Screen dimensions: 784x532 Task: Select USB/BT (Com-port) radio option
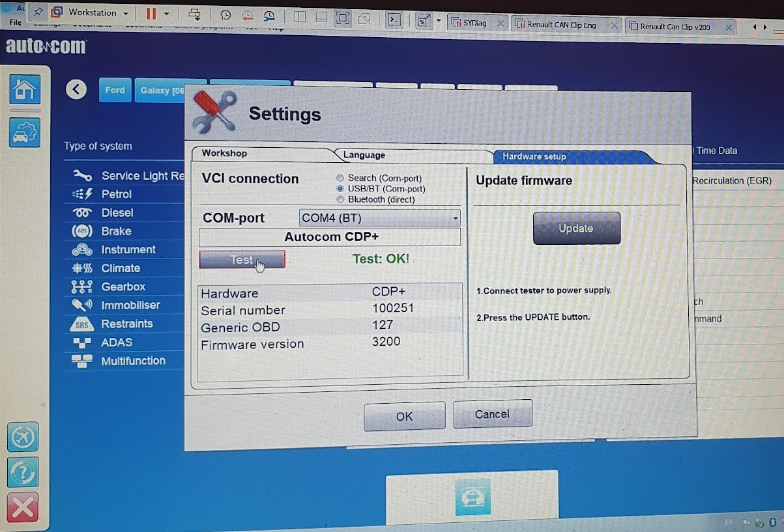340,189
